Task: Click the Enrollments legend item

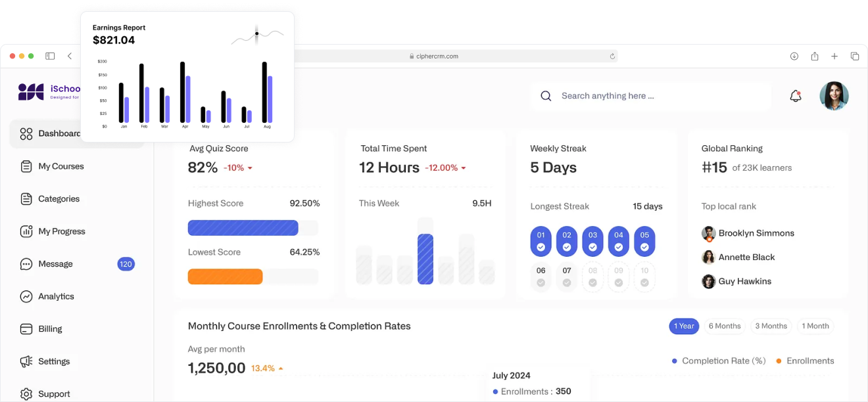Action: 805,361
